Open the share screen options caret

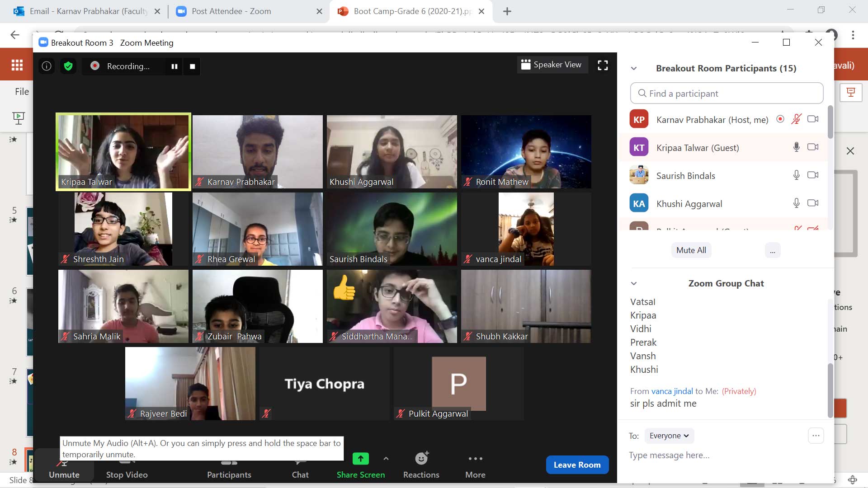386,459
